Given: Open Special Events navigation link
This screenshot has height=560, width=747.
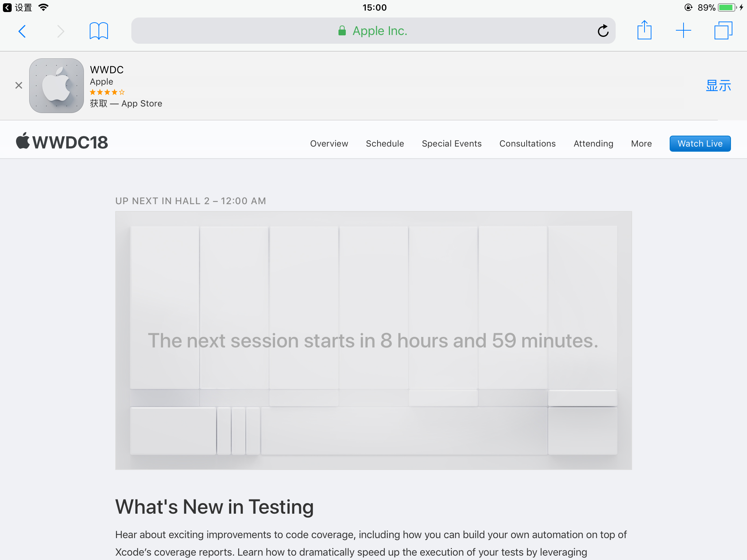Looking at the screenshot, I should (452, 144).
